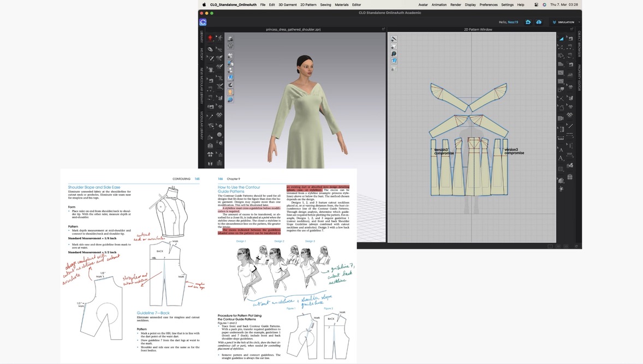Click the pattern piece labeled version3 compromise
The height and width of the screenshot is (364, 643).
tap(443, 151)
